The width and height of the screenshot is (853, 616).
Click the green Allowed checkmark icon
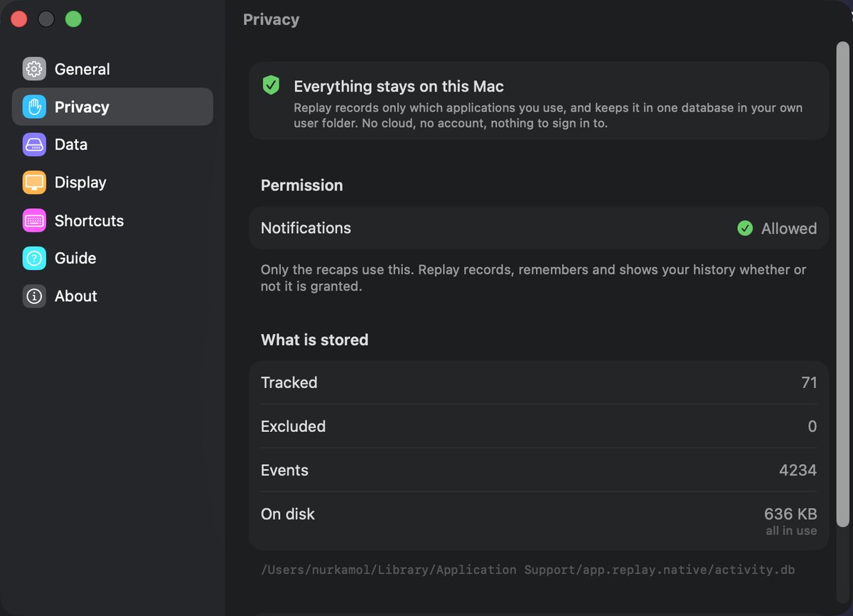(x=745, y=228)
